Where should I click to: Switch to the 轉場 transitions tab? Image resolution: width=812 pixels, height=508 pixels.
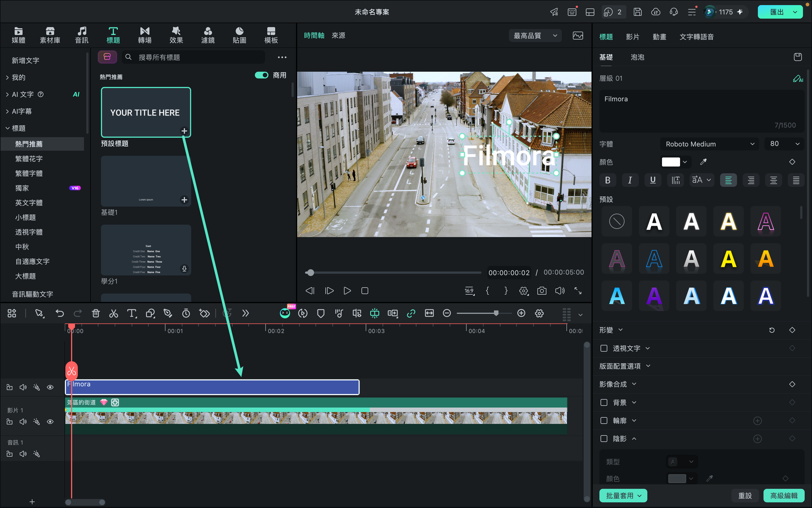(145, 35)
